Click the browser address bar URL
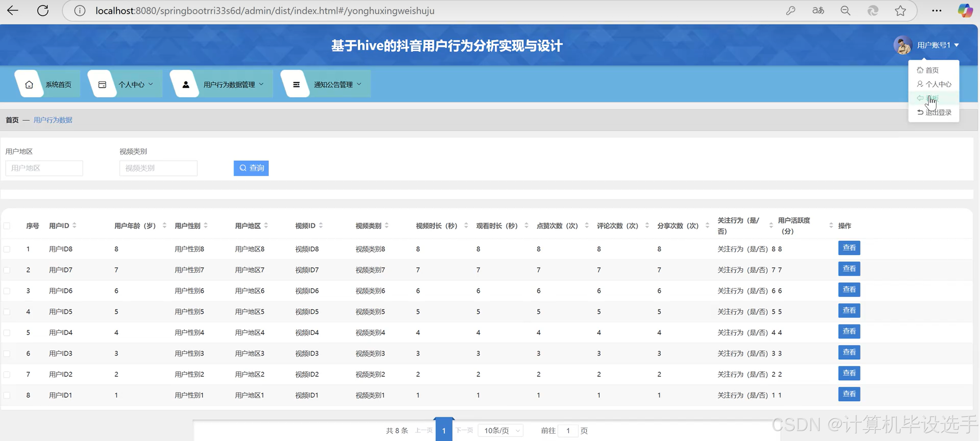This screenshot has width=980, height=441. click(x=265, y=11)
